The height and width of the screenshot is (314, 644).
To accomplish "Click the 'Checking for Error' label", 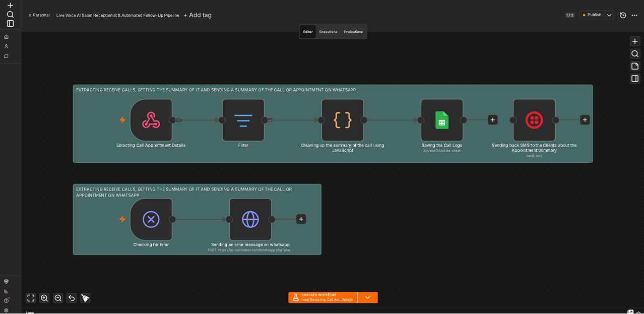I will pos(151,244).
